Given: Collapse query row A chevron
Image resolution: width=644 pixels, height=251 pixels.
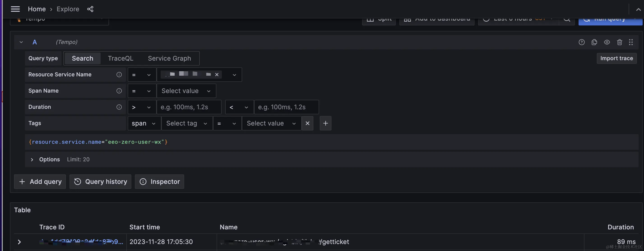Looking at the screenshot, I should click(21, 42).
